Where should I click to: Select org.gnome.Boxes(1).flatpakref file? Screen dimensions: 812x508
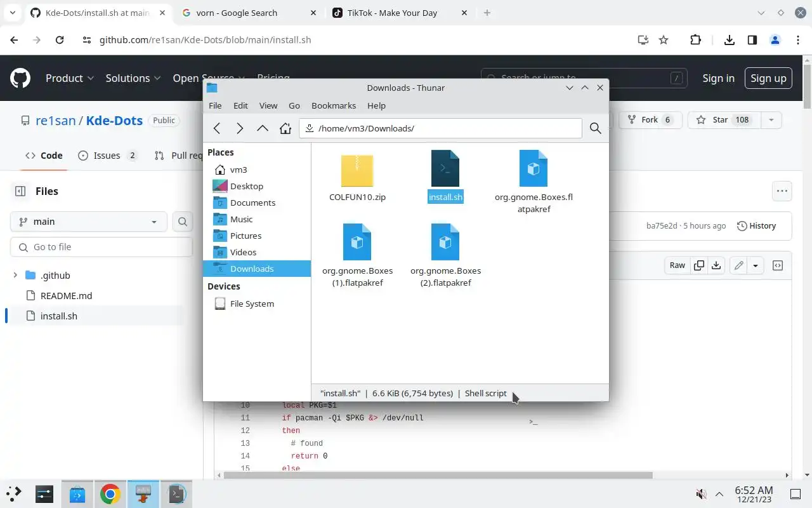pos(357,255)
